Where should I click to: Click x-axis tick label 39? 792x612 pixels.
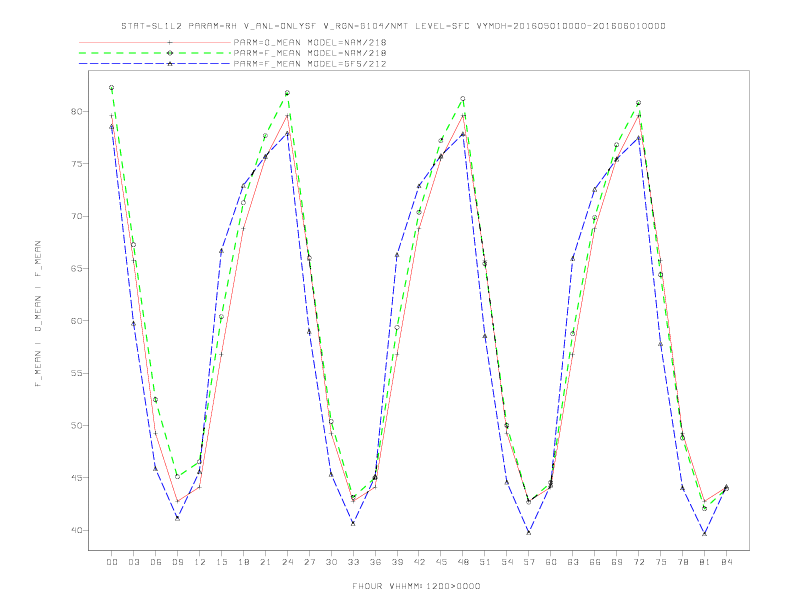(x=397, y=562)
